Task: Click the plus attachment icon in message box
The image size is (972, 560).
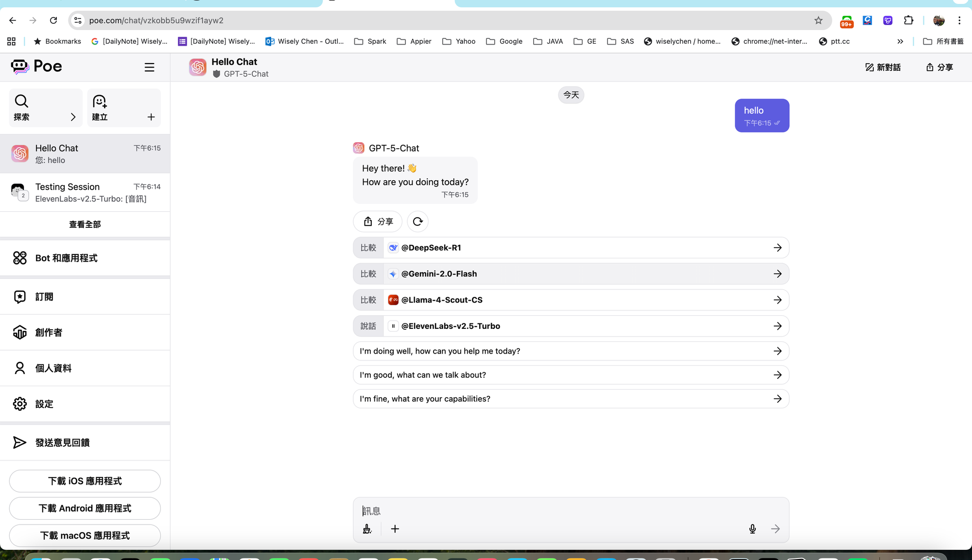Action: 395,529
